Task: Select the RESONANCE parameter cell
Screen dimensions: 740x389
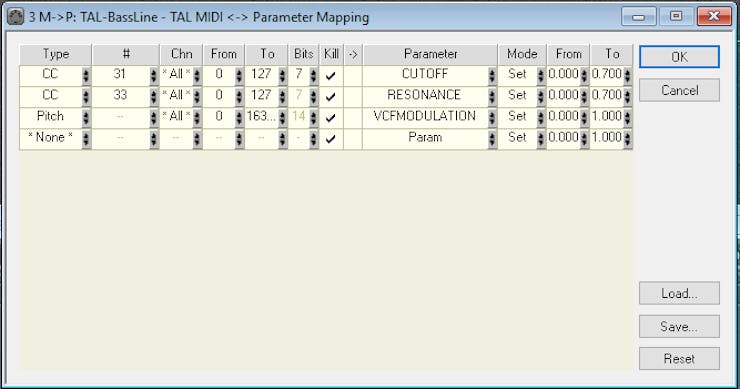Action: 425,96
